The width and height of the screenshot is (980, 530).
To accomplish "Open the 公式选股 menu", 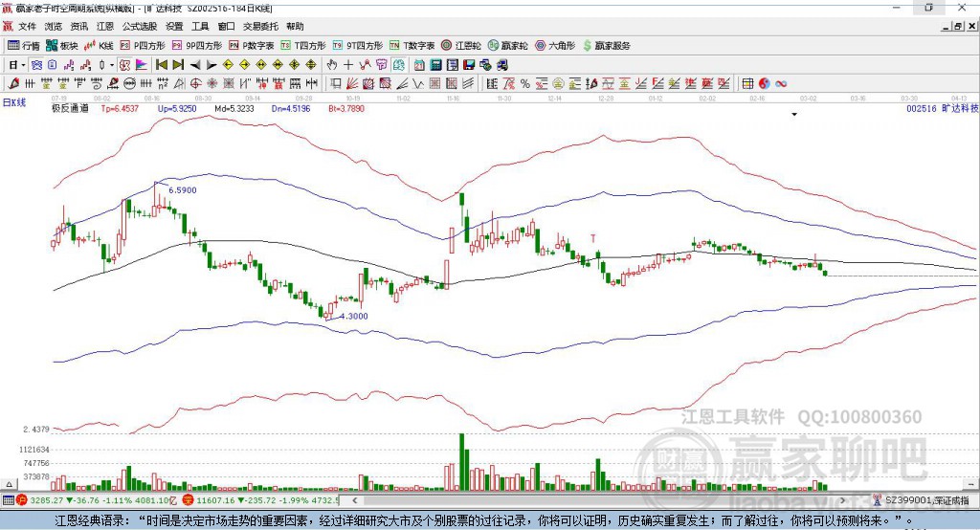I will tap(139, 27).
